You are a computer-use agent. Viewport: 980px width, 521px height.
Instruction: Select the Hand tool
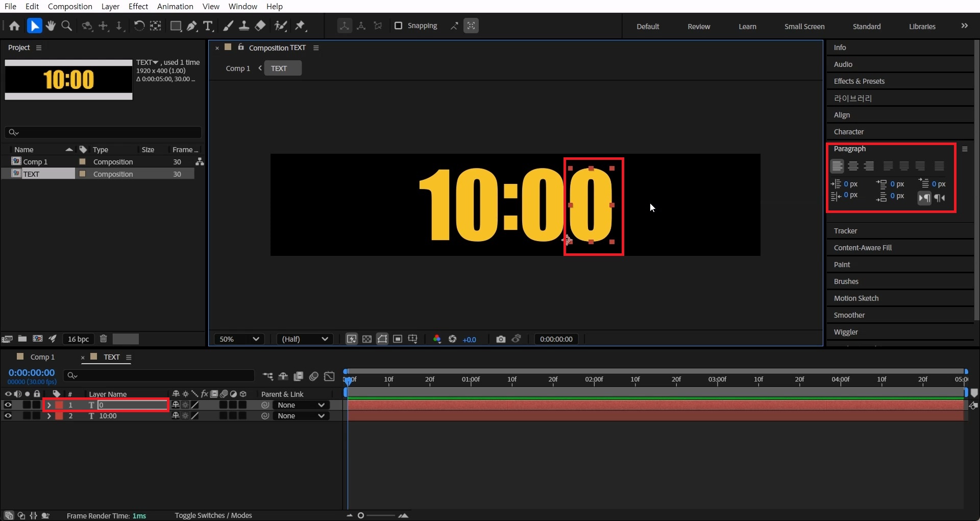[x=51, y=26]
